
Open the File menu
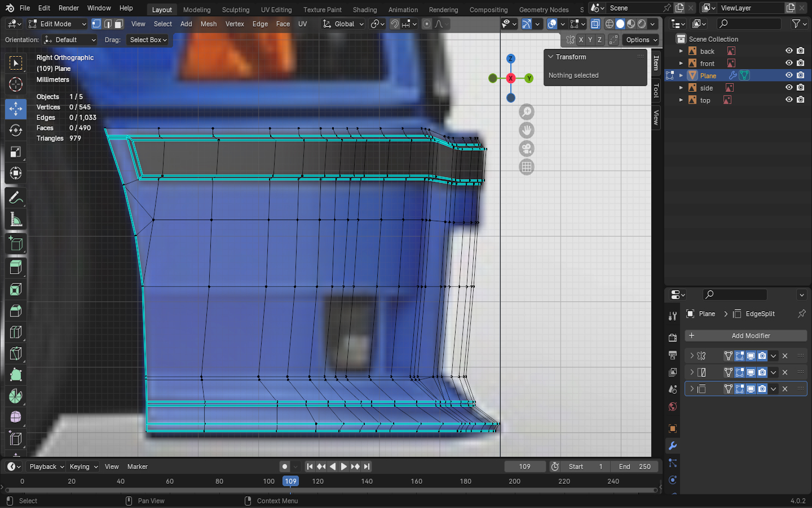tap(25, 8)
